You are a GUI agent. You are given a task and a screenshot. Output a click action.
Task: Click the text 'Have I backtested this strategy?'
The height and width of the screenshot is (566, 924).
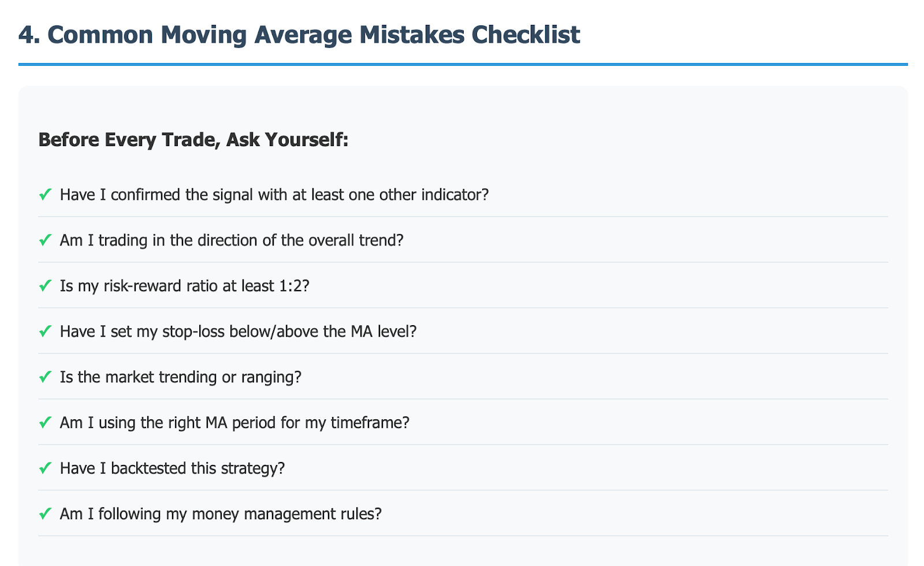pyautogui.click(x=173, y=468)
